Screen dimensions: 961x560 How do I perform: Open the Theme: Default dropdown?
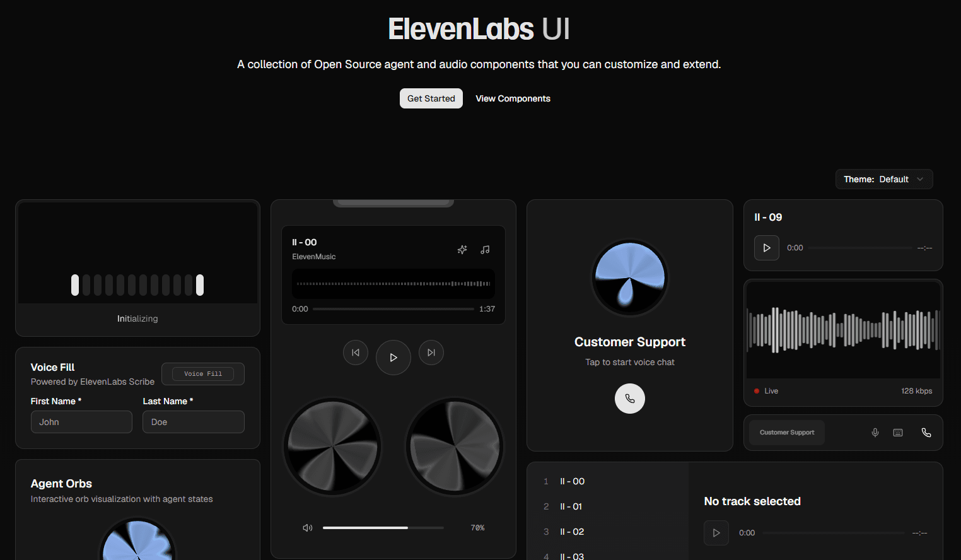click(884, 179)
